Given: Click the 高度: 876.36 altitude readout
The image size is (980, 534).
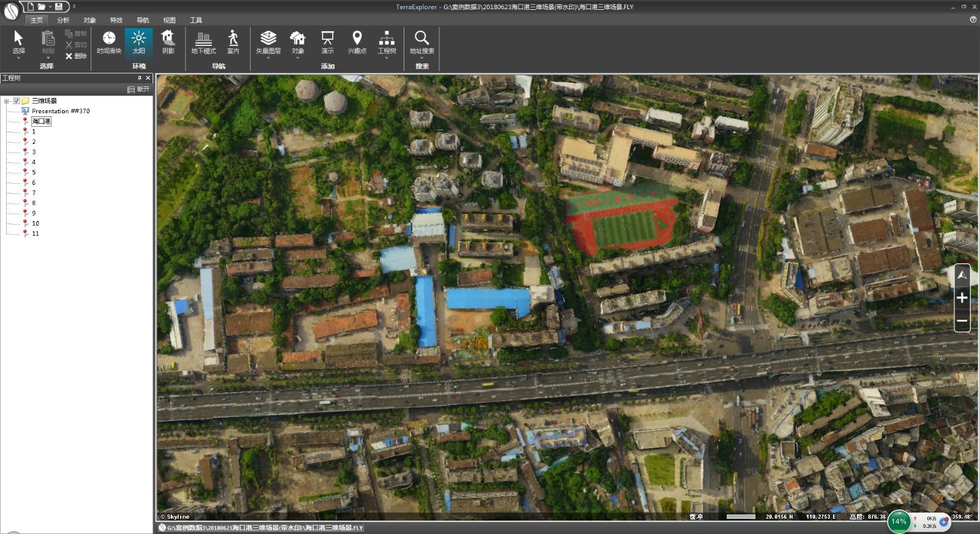Looking at the screenshot, I should [x=867, y=517].
